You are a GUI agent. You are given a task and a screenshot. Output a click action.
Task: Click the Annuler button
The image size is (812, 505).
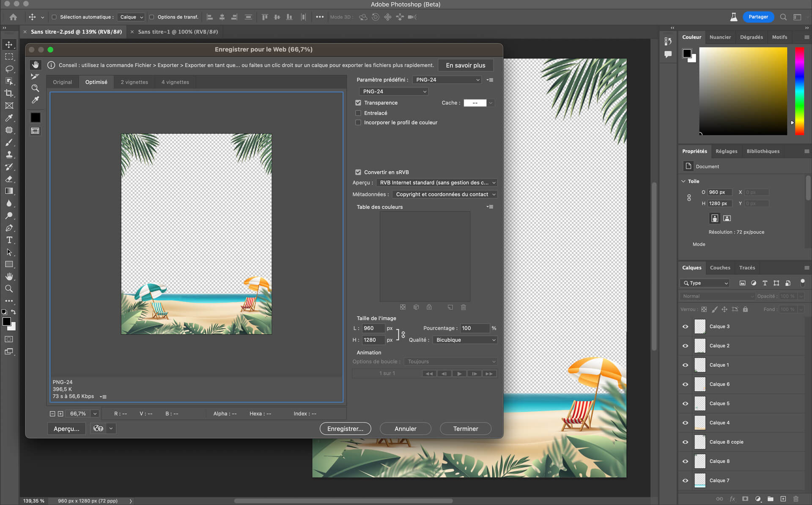[405, 429]
